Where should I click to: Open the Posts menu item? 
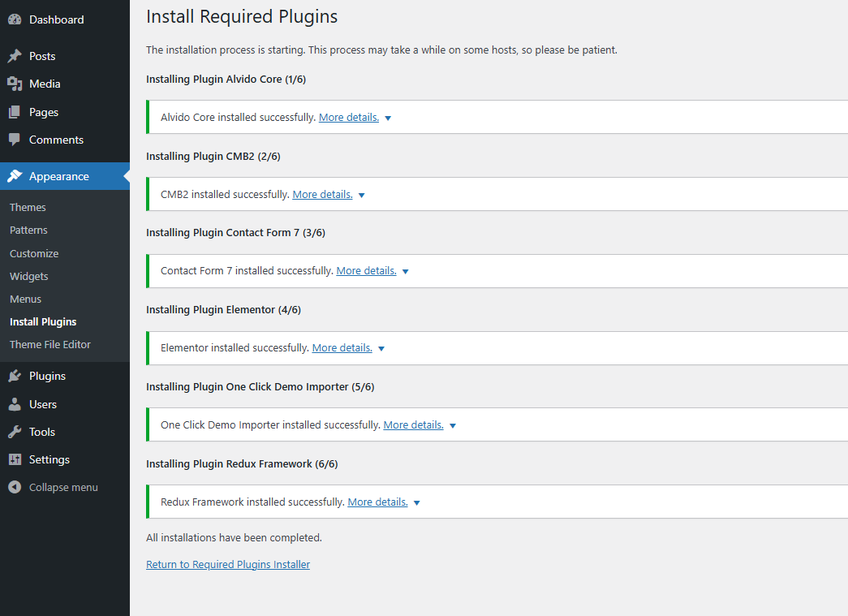65,56
